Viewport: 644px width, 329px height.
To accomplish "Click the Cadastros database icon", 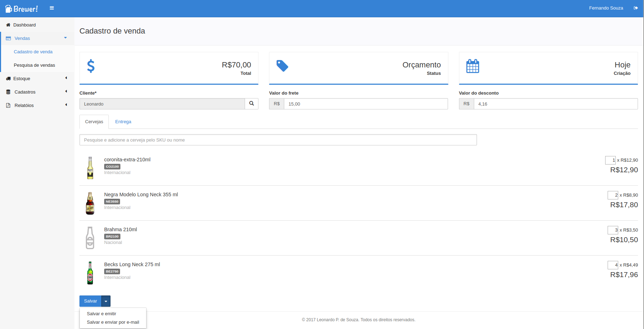I will pos(8,92).
